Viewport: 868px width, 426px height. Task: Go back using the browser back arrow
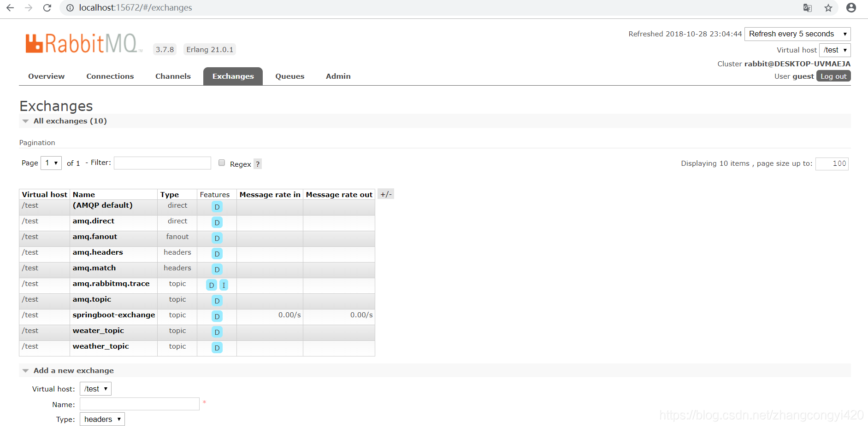pyautogui.click(x=10, y=8)
